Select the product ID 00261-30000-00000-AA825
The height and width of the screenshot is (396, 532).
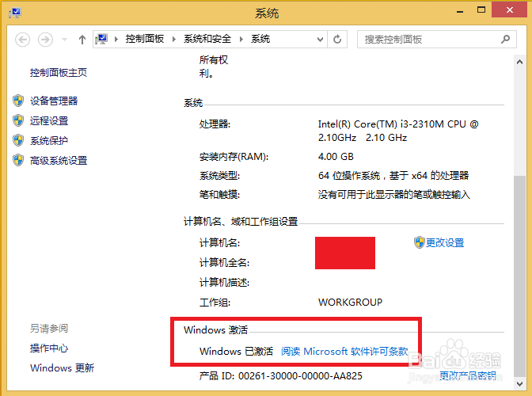coord(300,376)
